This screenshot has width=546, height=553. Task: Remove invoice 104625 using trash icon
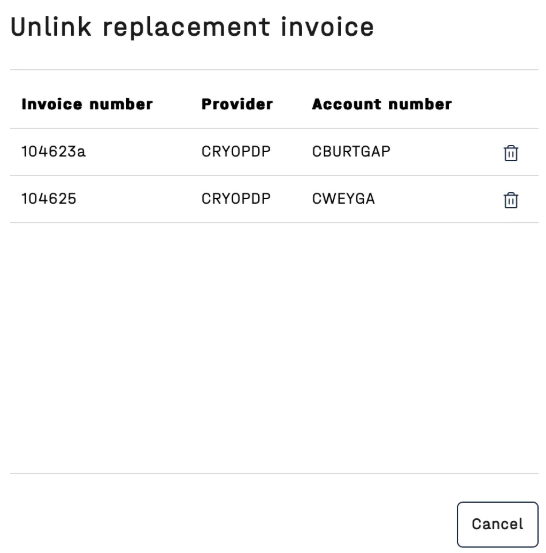[510, 200]
